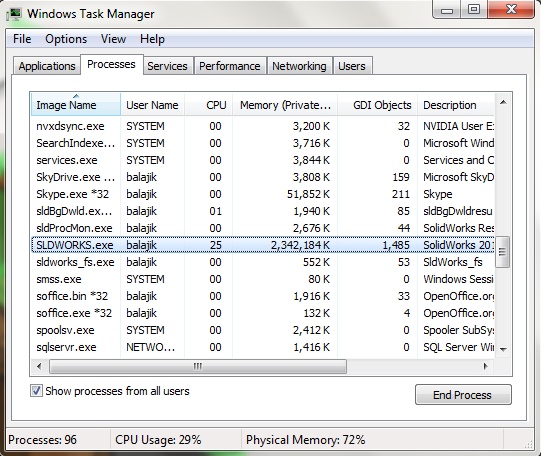Select the spoolsv.exe process row
Screen dimensions: 541x456
263,330
